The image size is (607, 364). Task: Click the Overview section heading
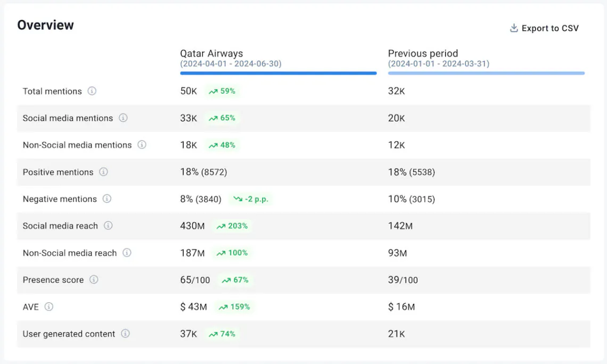click(45, 25)
